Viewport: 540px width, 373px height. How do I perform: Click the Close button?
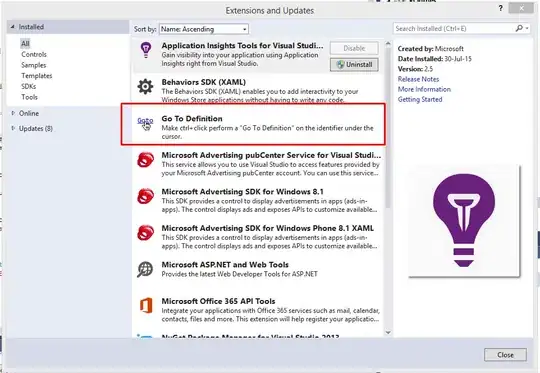coord(505,355)
